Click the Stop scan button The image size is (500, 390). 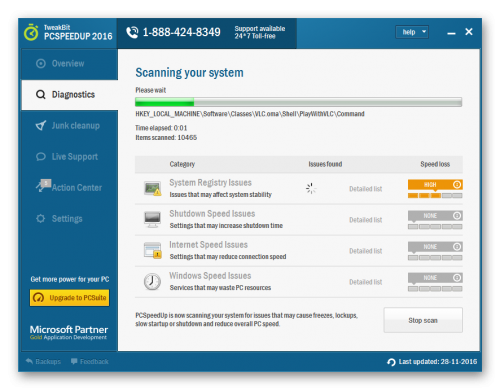[423, 320]
